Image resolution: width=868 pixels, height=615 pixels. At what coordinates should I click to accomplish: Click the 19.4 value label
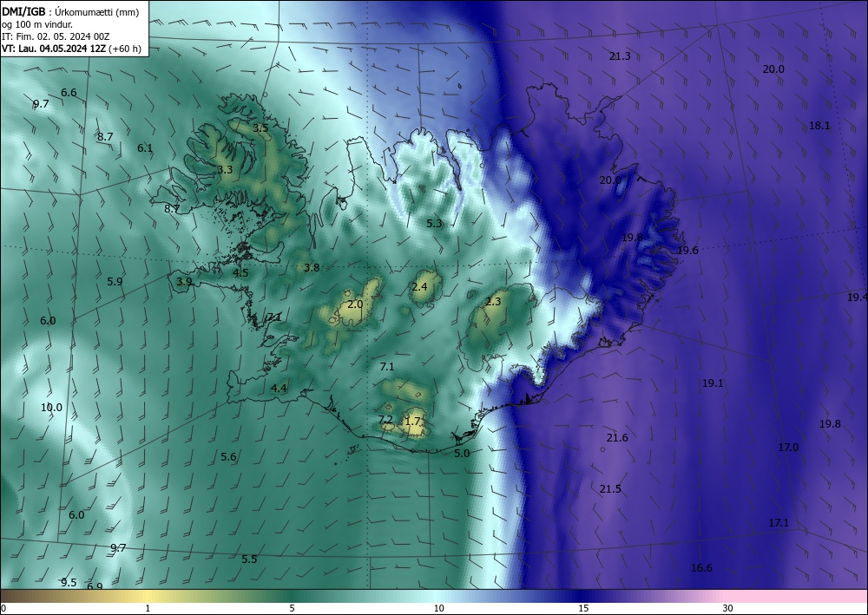coord(857,298)
